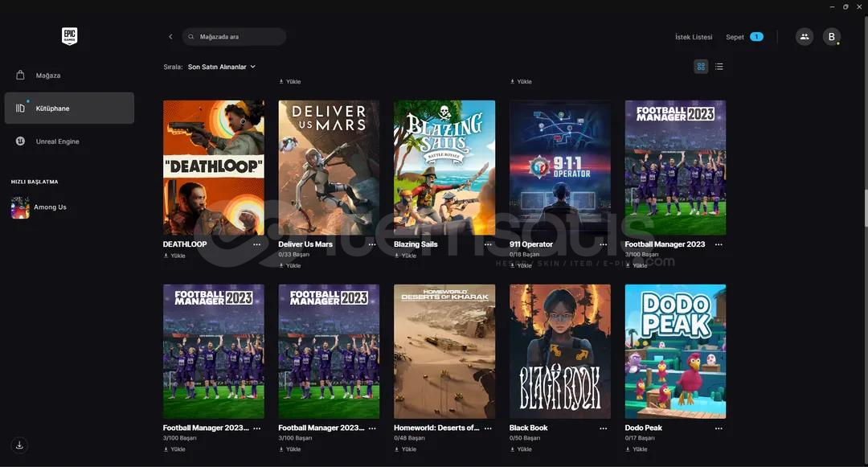Select the DEATHLOOP cover art
Image resolution: width=868 pixels, height=467 pixels.
tap(214, 168)
